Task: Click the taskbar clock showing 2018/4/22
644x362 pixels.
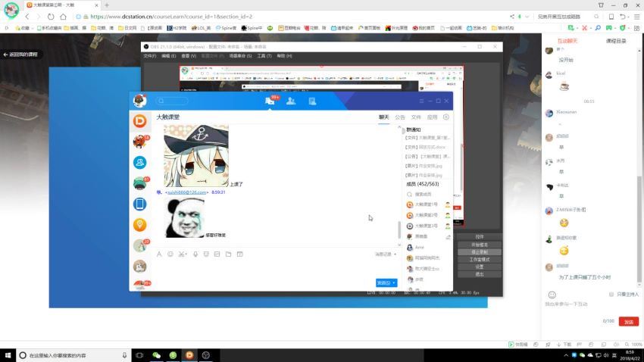Action: pos(630,355)
